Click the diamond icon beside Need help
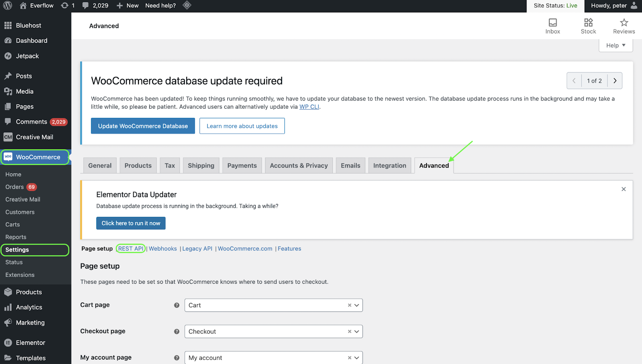Viewport: 642px width, 364px height. [x=187, y=5]
